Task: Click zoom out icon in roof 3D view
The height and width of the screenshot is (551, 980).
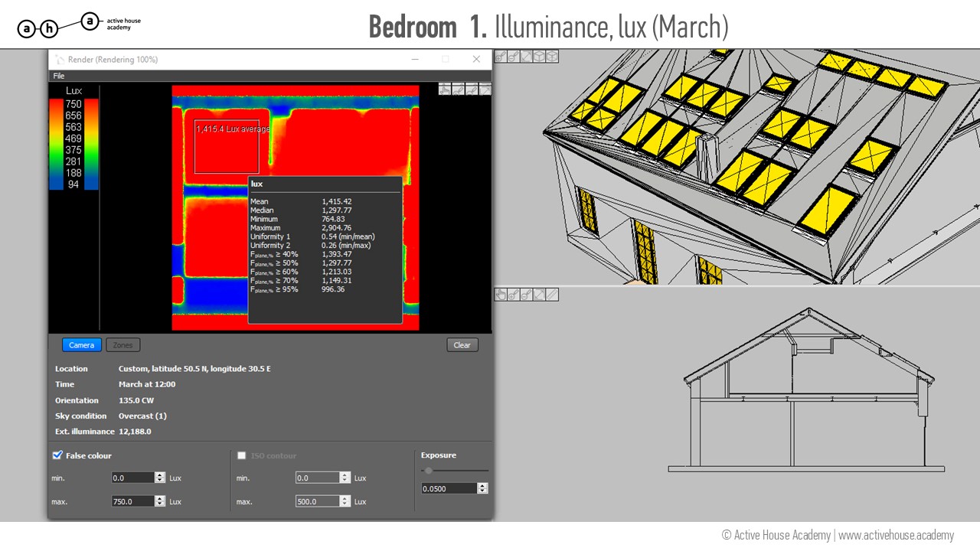Action: click(514, 57)
